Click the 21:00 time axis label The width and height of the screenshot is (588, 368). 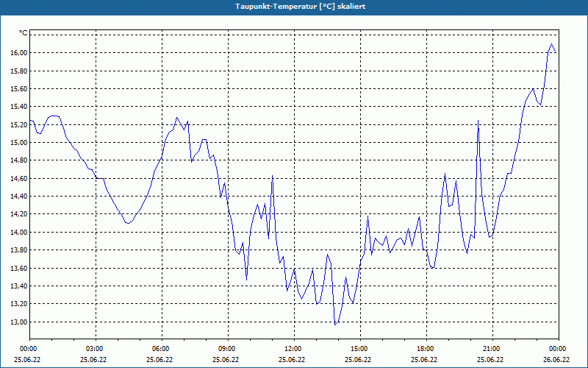click(x=492, y=348)
